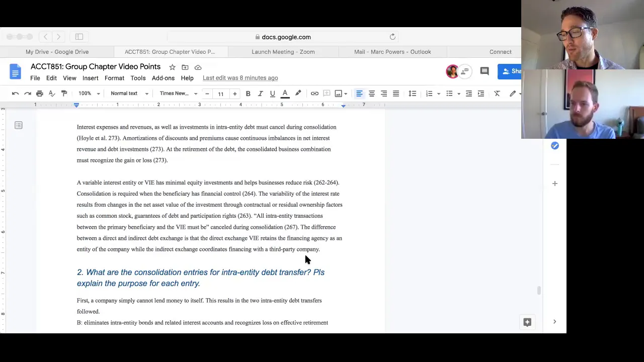Expand bulleted list style dropdown
This screenshot has height=362, width=644.
458,94
